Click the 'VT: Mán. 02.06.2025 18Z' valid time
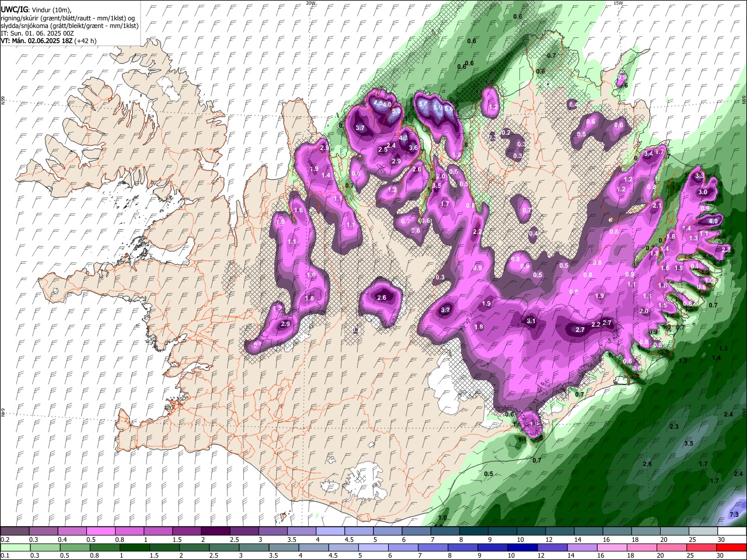 36,41
